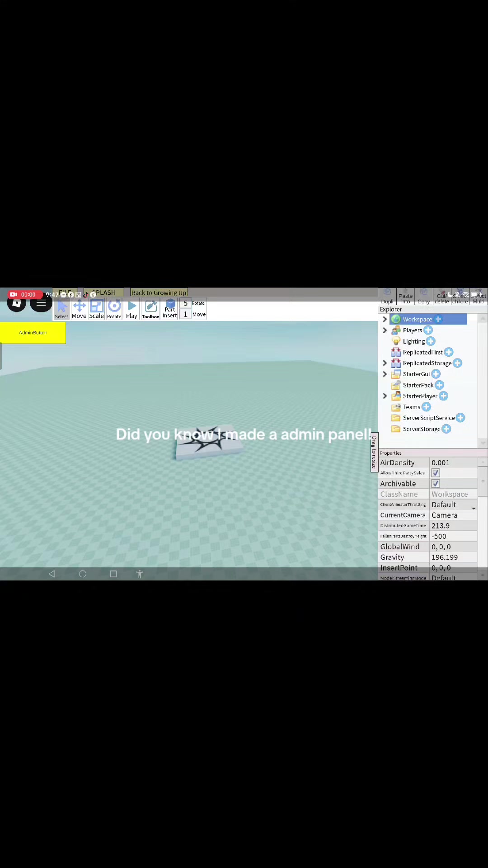This screenshot has width=488, height=868.
Task: Click Back to Growing Up
Action: point(159,292)
